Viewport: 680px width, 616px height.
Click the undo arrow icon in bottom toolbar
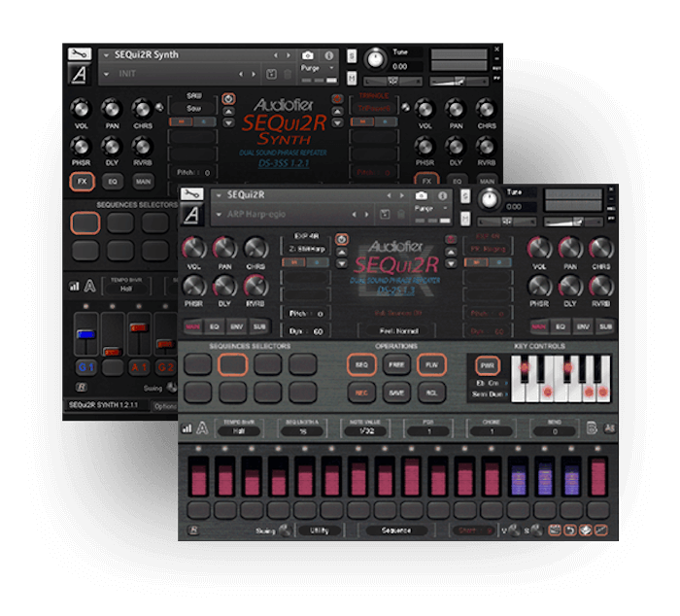coord(570,530)
